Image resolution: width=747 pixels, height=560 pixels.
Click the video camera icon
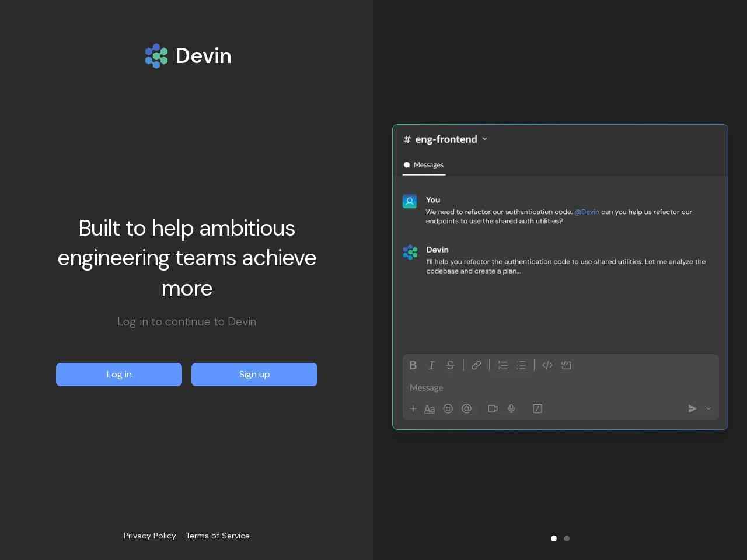click(493, 408)
